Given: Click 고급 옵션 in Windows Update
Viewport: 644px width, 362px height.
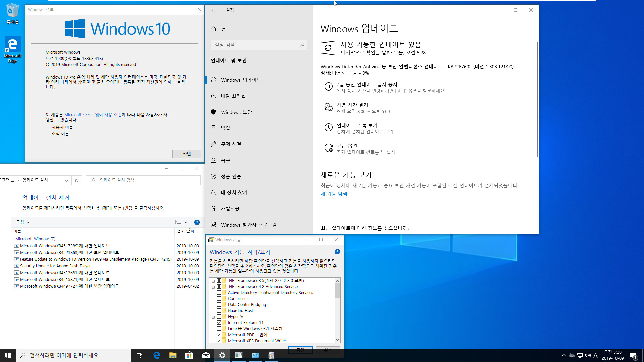Looking at the screenshot, I should point(347,146).
